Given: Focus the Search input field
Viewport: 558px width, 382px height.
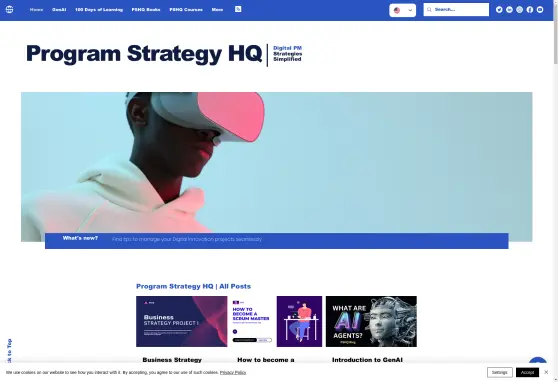Looking at the screenshot, I should pyautogui.click(x=456, y=10).
